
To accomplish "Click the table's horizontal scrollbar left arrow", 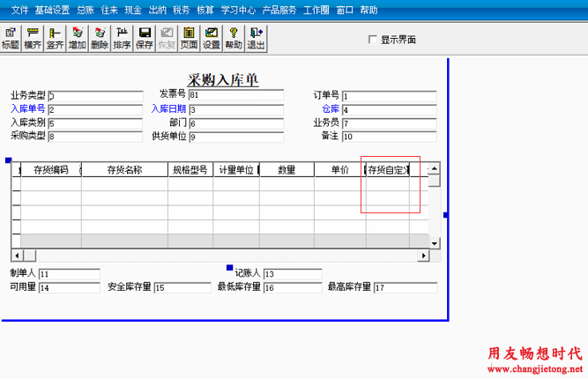I will coord(17,256).
